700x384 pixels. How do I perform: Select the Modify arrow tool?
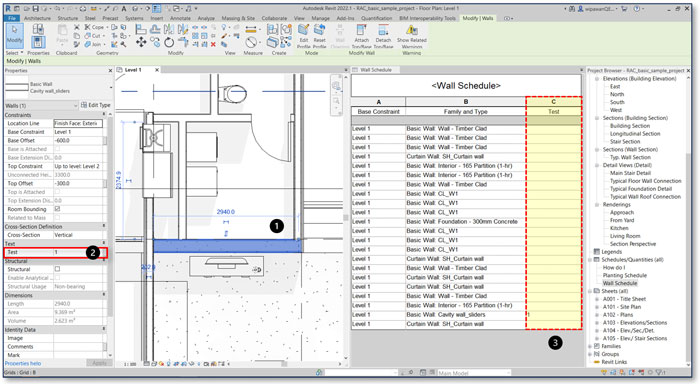(14, 35)
